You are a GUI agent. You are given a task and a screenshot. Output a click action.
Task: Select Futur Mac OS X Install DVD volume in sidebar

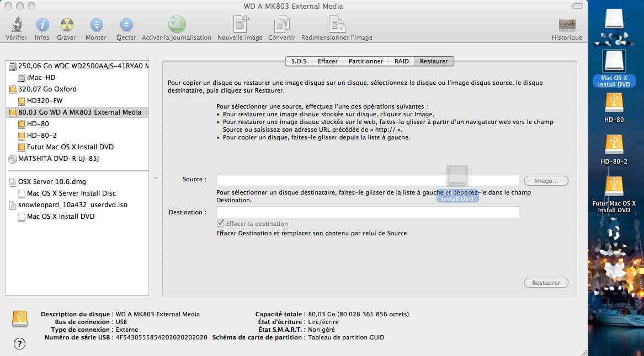70,147
